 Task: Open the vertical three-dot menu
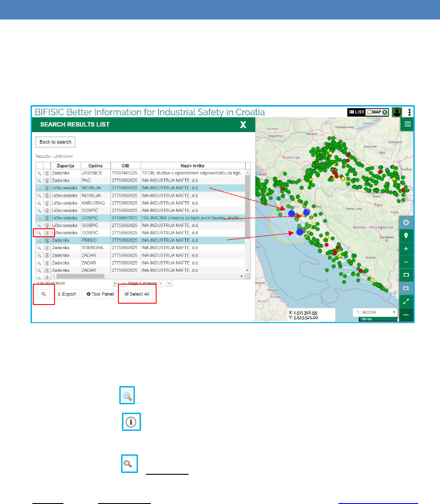pyautogui.click(x=409, y=112)
